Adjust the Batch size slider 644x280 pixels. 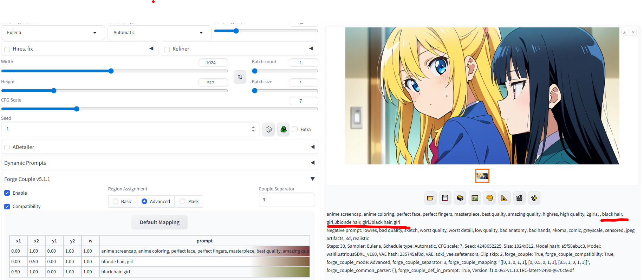[255, 91]
